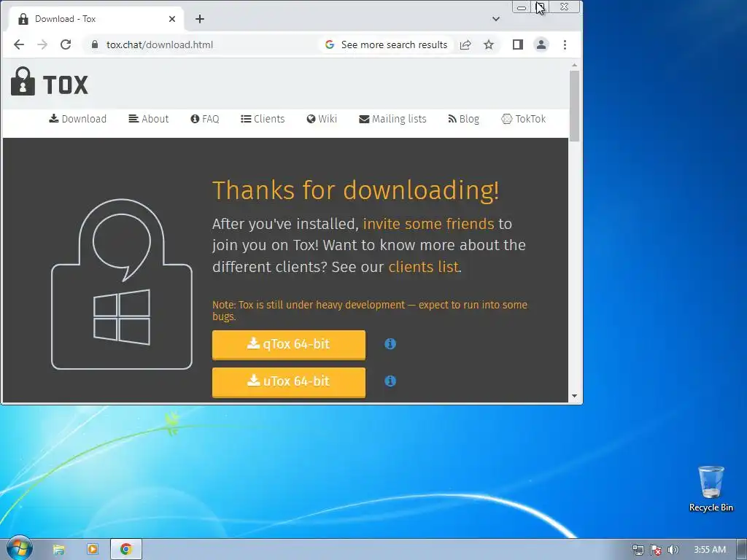
Task: Download qTox 64-bit
Action: pos(289,344)
